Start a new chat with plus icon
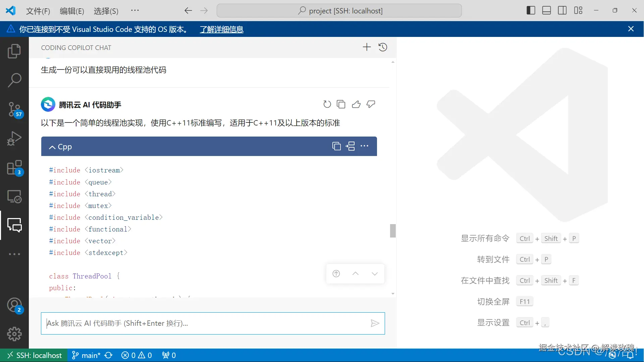 (x=367, y=47)
